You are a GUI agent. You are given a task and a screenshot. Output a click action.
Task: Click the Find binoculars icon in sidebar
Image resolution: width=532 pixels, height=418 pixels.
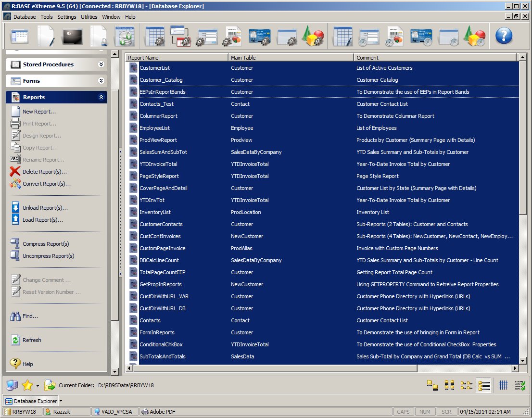(15, 316)
